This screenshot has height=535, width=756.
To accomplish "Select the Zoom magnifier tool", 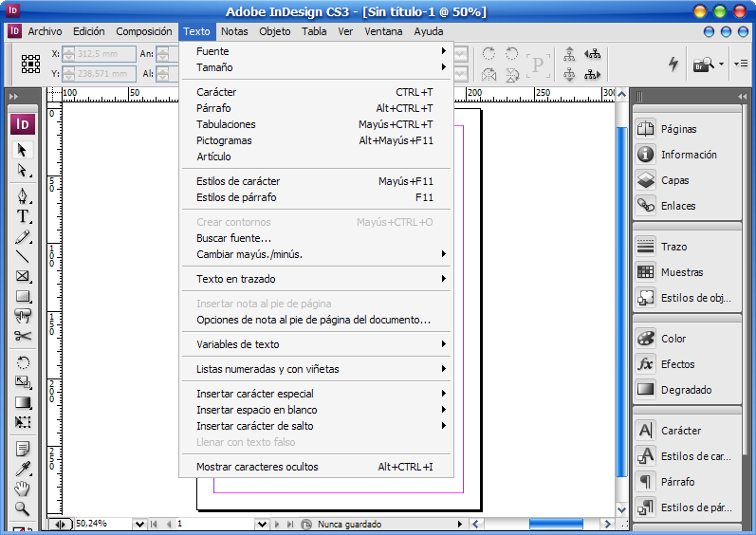I will click(23, 508).
